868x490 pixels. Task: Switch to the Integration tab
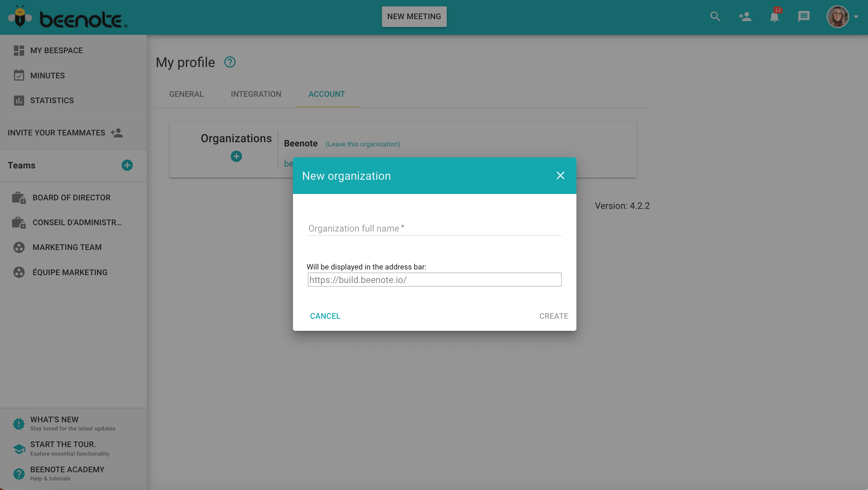coord(256,94)
